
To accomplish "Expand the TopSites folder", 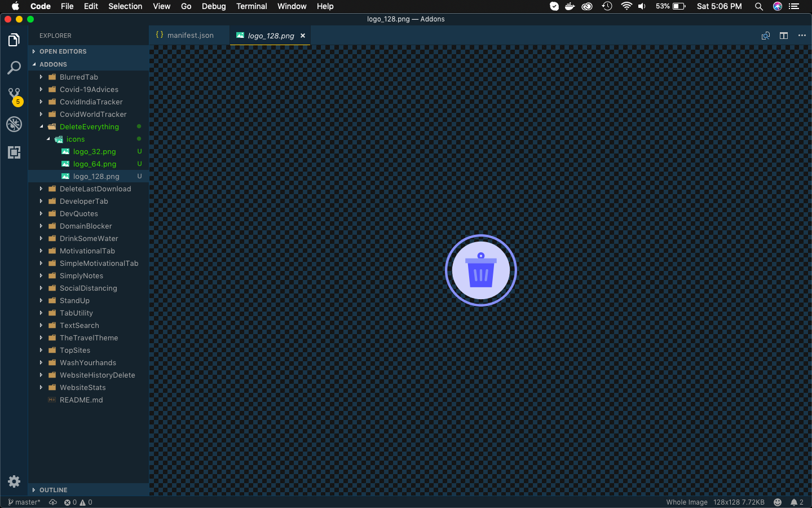I will [89, 351].
